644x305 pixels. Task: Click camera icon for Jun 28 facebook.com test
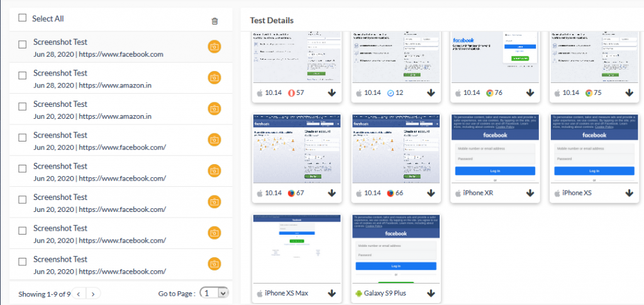[214, 47]
